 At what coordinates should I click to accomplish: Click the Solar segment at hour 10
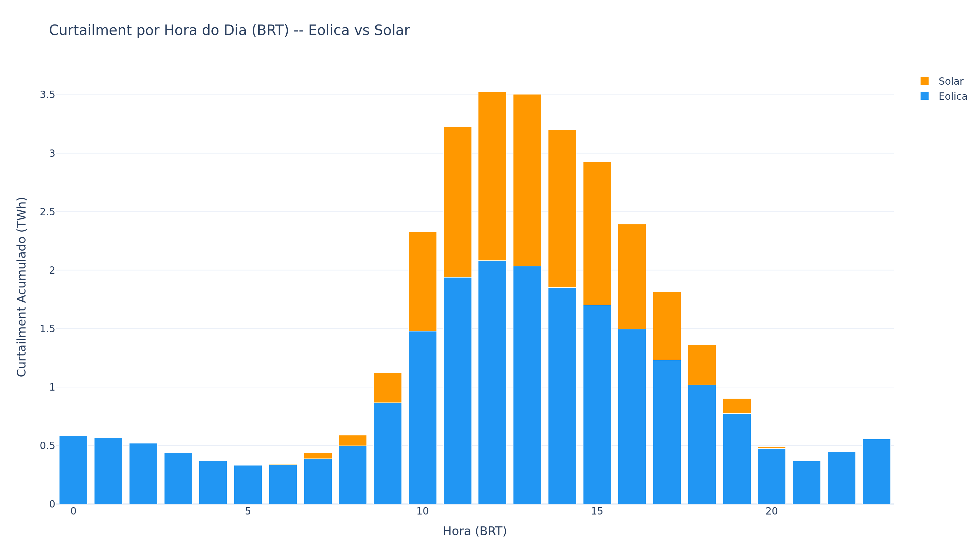click(x=422, y=281)
